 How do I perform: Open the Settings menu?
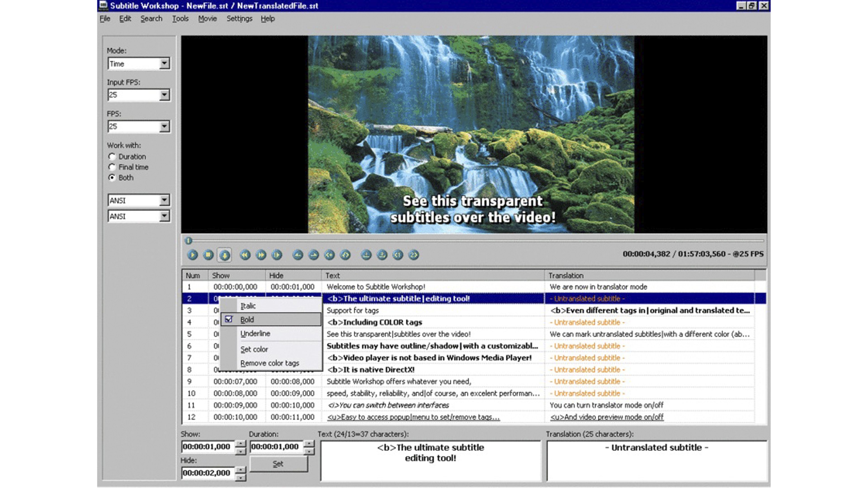pos(239,19)
